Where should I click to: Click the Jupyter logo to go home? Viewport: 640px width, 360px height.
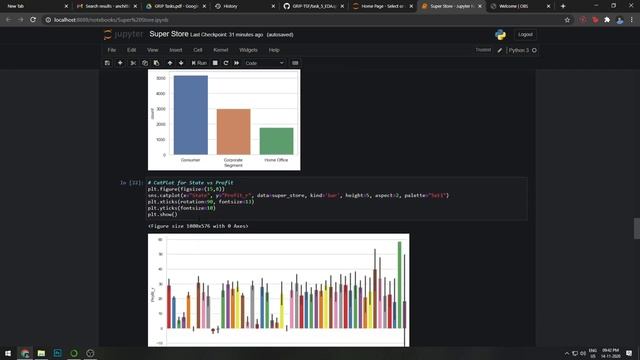[124, 35]
